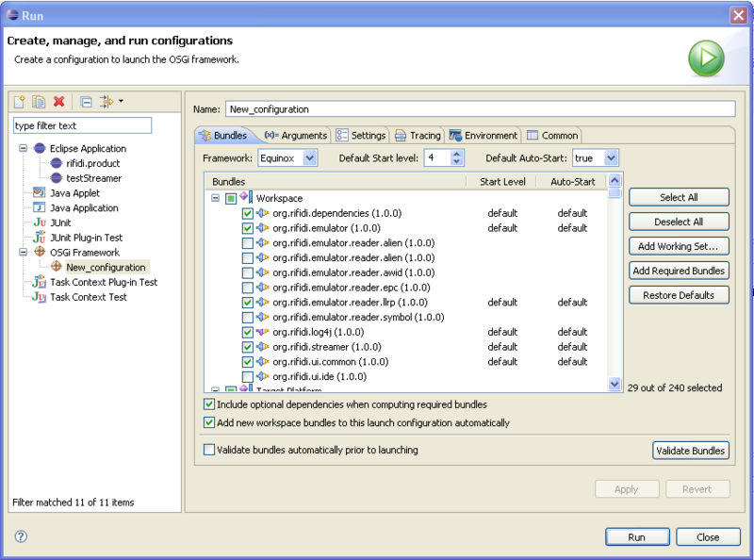Click the org.rifidi.dependencies plug-in icon
This screenshot has height=560, width=754.
tap(263, 213)
